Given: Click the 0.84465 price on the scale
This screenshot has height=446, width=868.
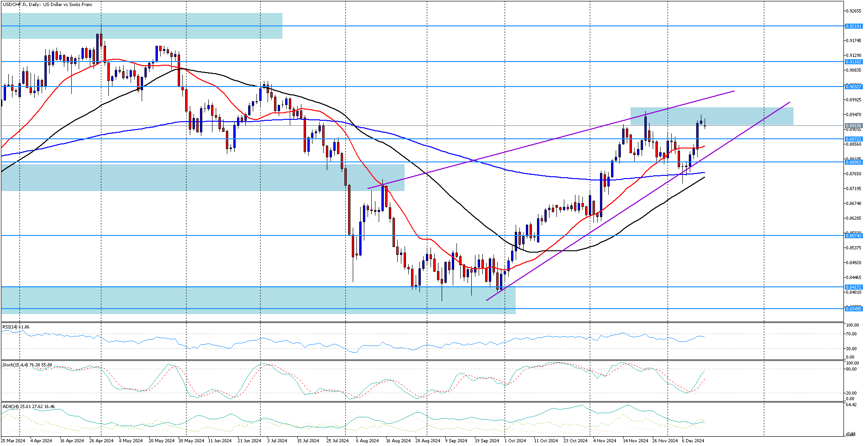Looking at the screenshot, I should click(x=854, y=278).
